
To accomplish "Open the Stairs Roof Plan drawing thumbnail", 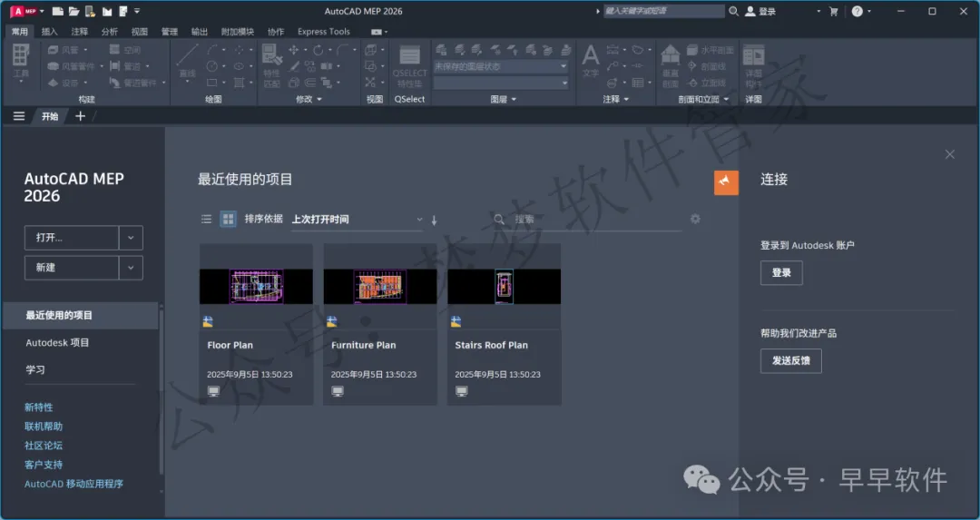I will click(x=504, y=286).
